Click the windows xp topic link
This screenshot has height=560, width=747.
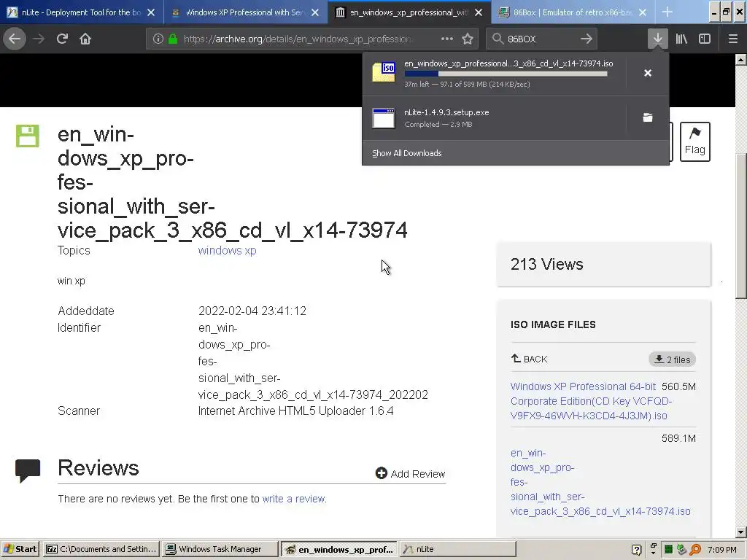(228, 251)
